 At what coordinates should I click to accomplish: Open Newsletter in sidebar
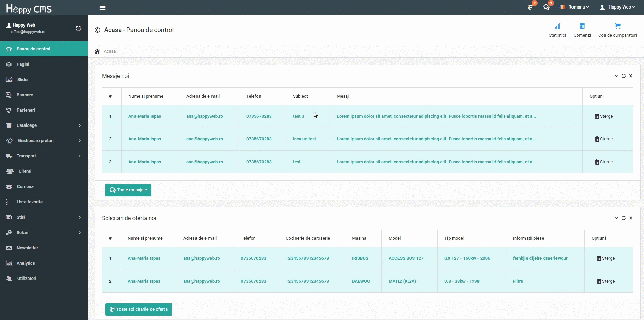coord(44,248)
